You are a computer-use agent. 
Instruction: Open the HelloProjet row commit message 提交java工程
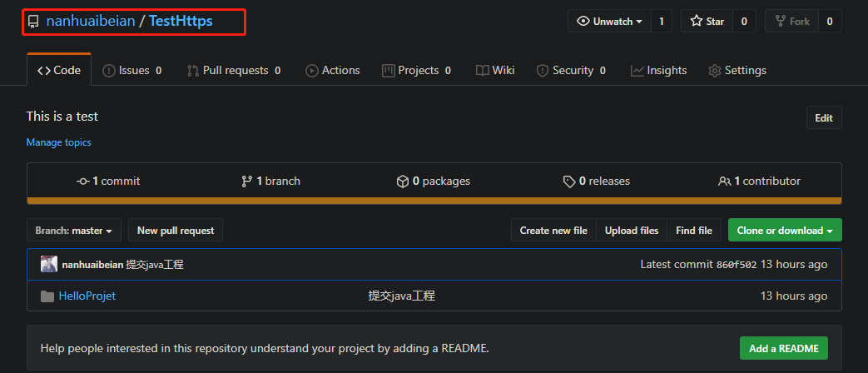click(401, 296)
